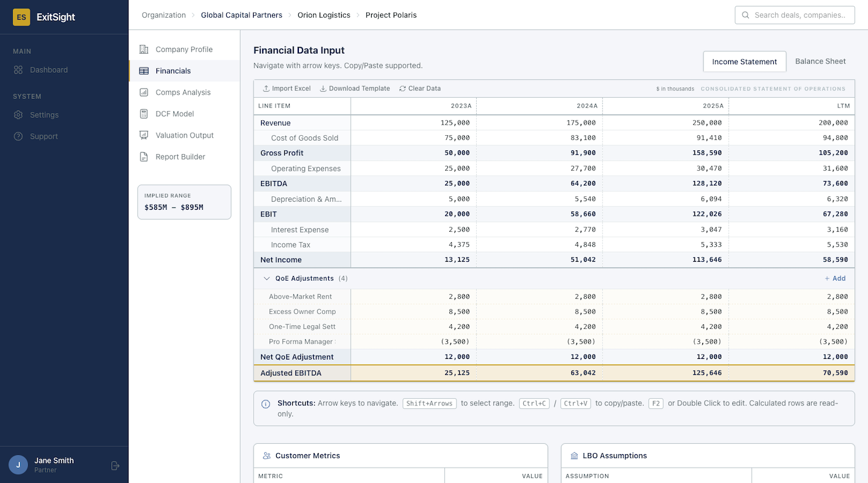The width and height of the screenshot is (868, 483).
Task: Click the Clear Data refresh icon
Action: (403, 88)
